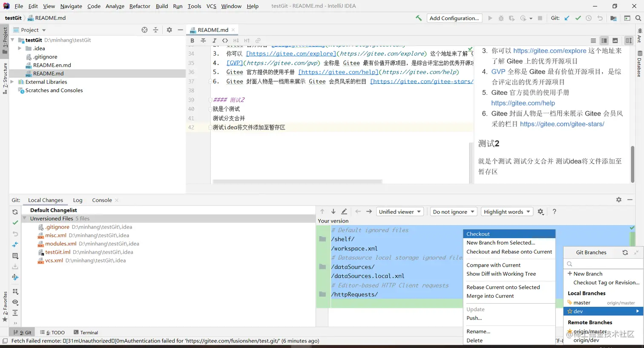Collapse the testGit root folder
644x348 pixels.
[x=12, y=40]
